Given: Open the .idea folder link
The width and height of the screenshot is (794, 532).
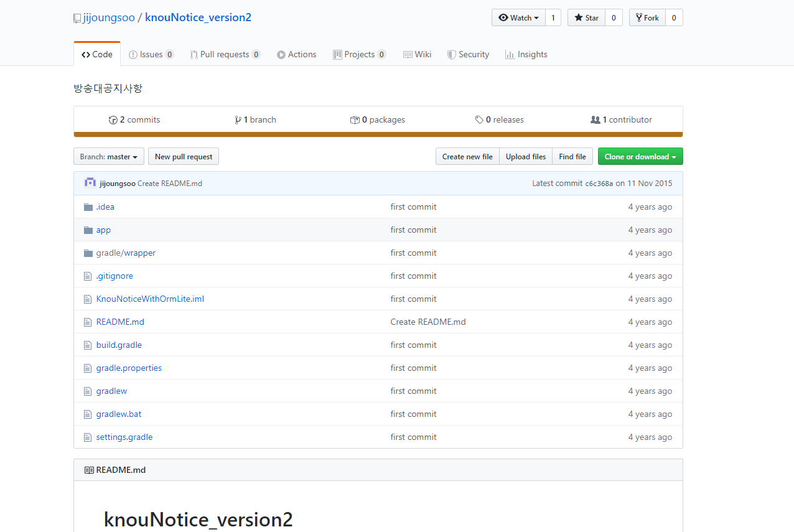Looking at the screenshot, I should [105, 207].
